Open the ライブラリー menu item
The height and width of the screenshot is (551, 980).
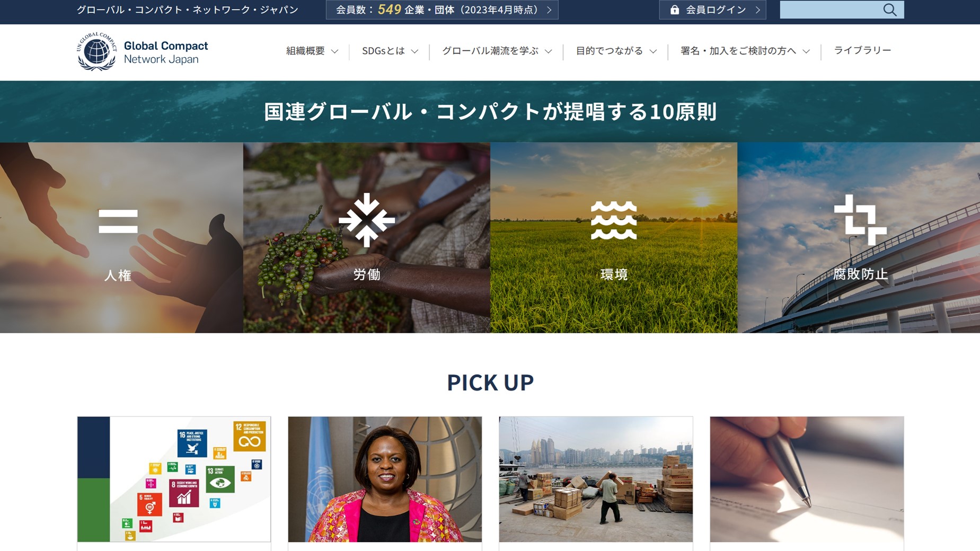pos(862,50)
